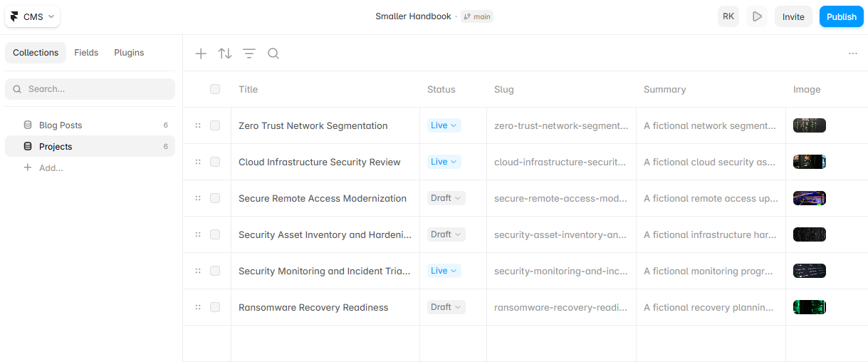Check the Secure Remote Access Modernization row

215,198
